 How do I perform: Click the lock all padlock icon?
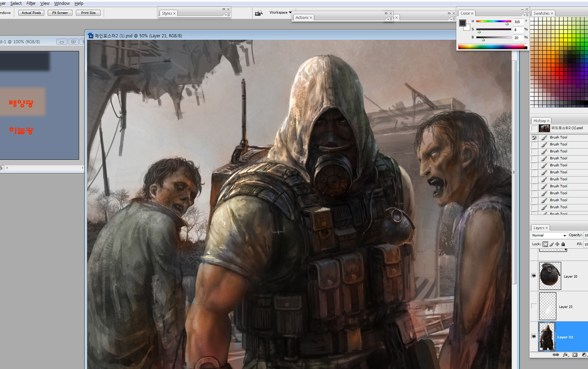pos(563,244)
